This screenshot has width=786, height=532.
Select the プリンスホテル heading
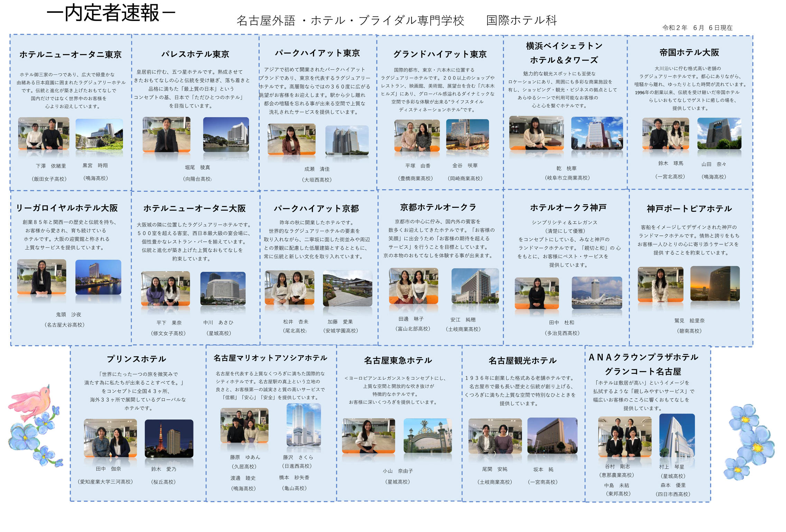(x=136, y=359)
